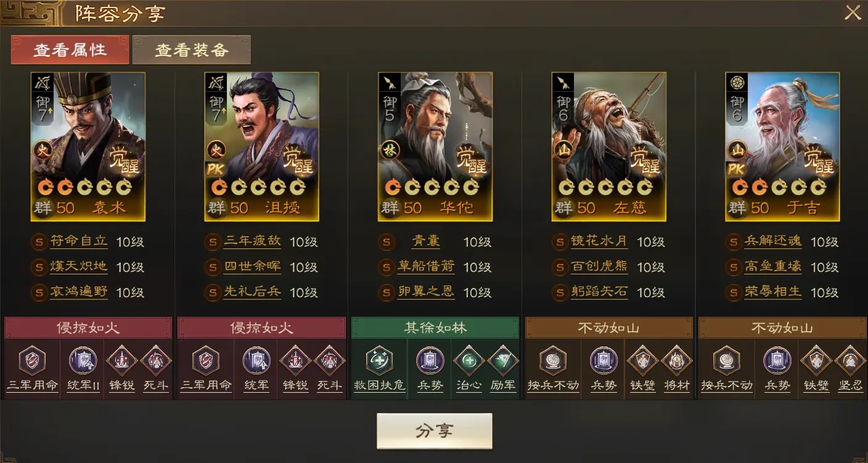The image size is (868, 463).
Task: Click the 治心 icon under 华佗
Action: click(469, 361)
